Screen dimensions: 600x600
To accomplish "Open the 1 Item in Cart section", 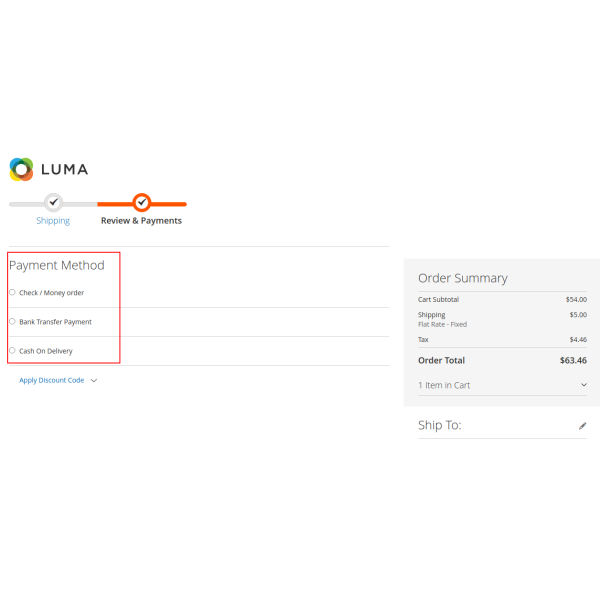I will point(444,385).
